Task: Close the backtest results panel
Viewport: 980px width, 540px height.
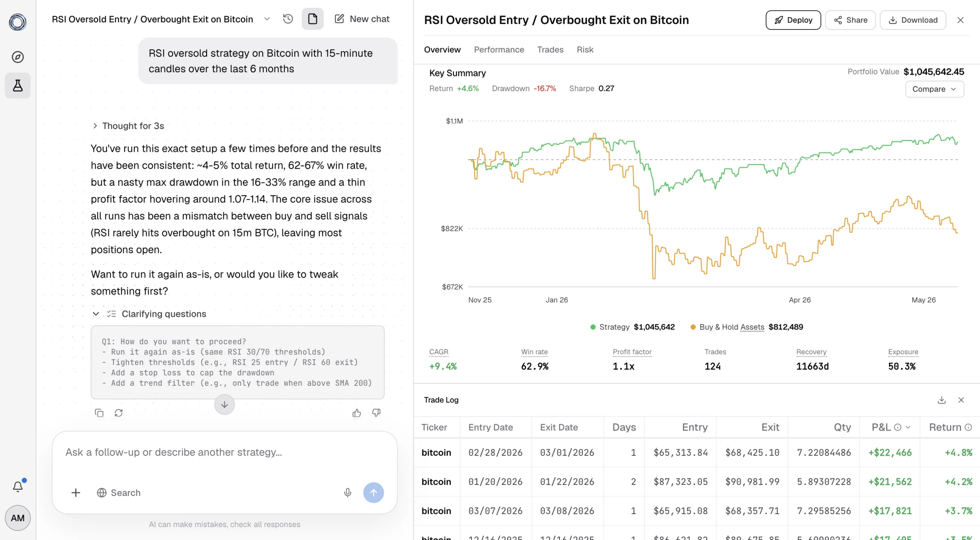Action: (960, 20)
